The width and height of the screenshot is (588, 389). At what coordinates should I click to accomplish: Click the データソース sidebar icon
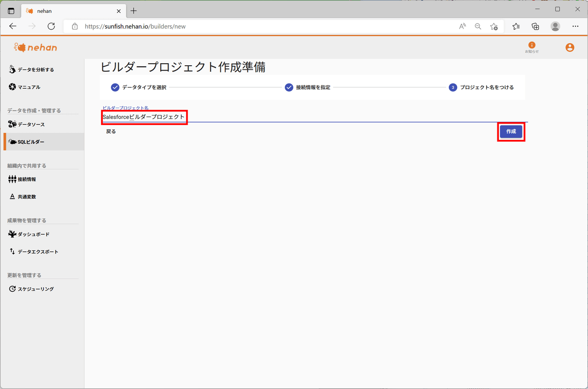pyautogui.click(x=12, y=124)
